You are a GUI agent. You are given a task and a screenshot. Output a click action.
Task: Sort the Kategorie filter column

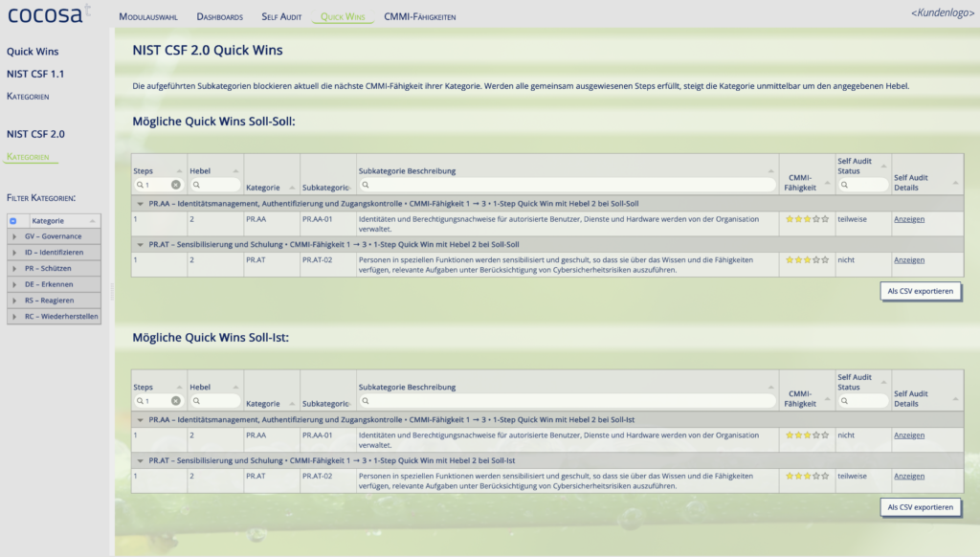[93, 221]
